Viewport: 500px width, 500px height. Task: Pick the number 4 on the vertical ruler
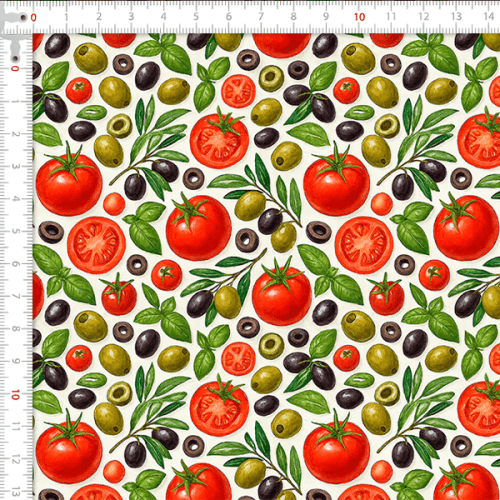pyautogui.click(x=15, y=199)
